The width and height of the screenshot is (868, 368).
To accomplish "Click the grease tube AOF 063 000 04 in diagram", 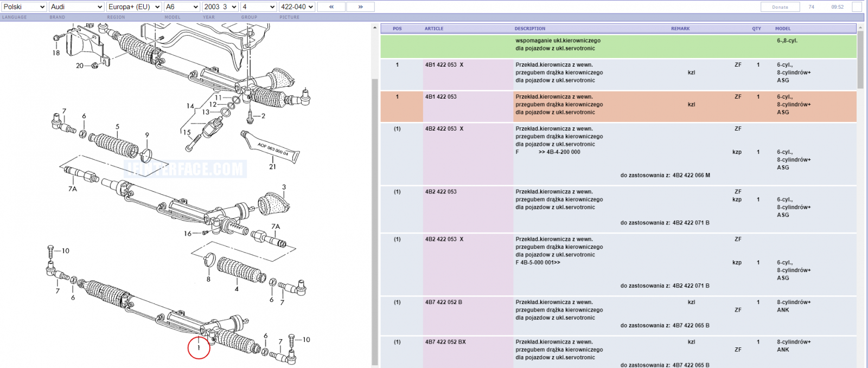I will [x=270, y=146].
